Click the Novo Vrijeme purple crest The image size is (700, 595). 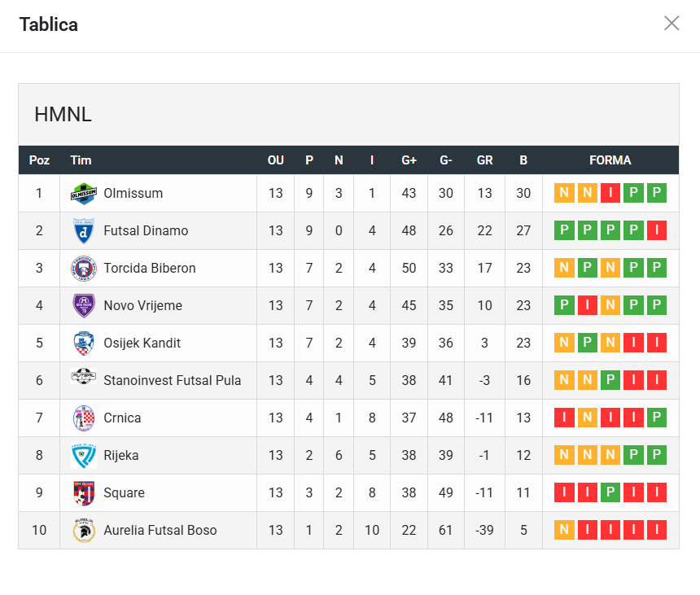click(x=84, y=306)
